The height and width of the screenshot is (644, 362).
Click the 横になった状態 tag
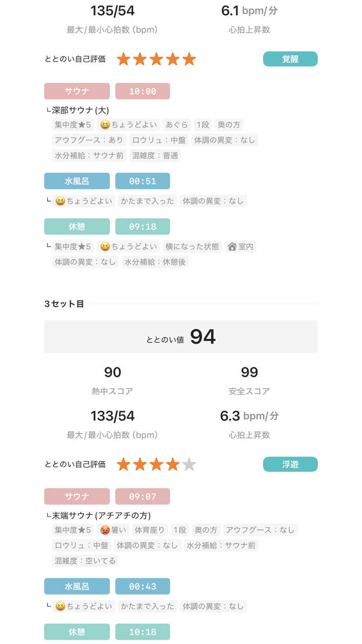click(x=191, y=246)
